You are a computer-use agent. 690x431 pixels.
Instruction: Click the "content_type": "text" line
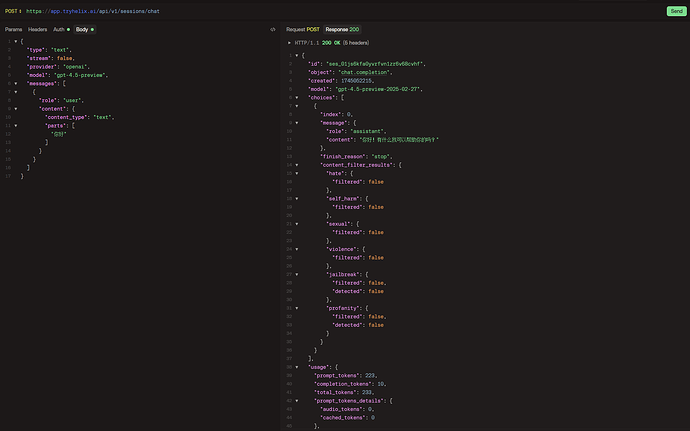coord(80,117)
